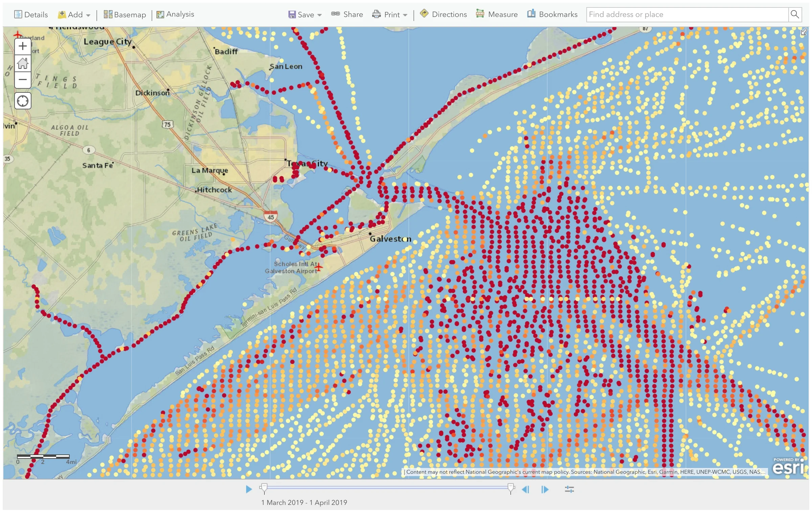Return to default map extent (home)
This screenshot has height=512, width=812.
tap(23, 63)
